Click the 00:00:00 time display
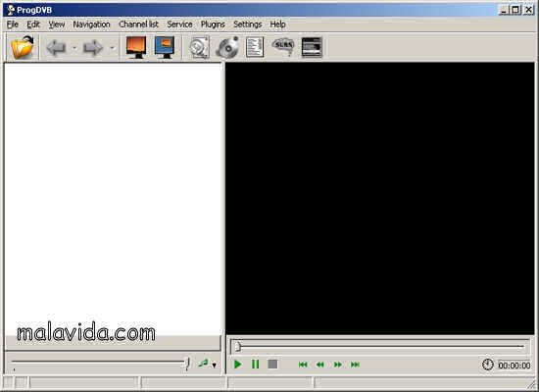Screen dimensions: 539x392 pos(514,366)
